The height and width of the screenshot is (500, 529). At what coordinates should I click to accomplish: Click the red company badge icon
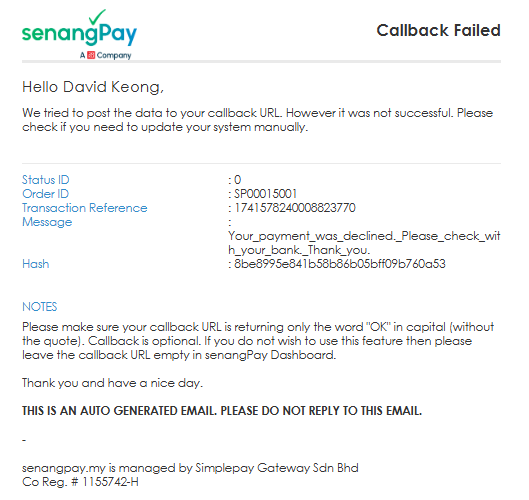[x=91, y=55]
